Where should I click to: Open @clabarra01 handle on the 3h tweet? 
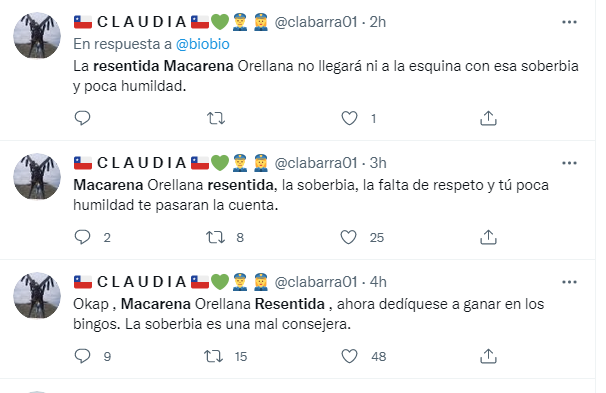(x=316, y=163)
